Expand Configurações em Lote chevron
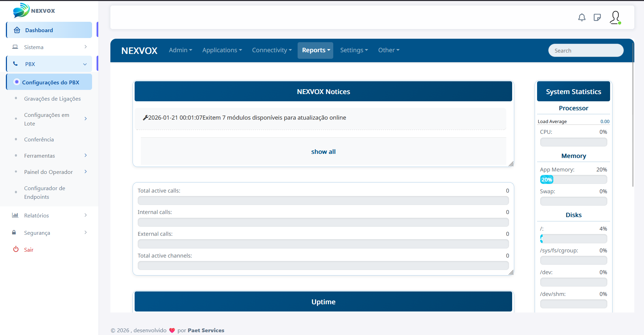The height and width of the screenshot is (335, 644). click(x=85, y=119)
